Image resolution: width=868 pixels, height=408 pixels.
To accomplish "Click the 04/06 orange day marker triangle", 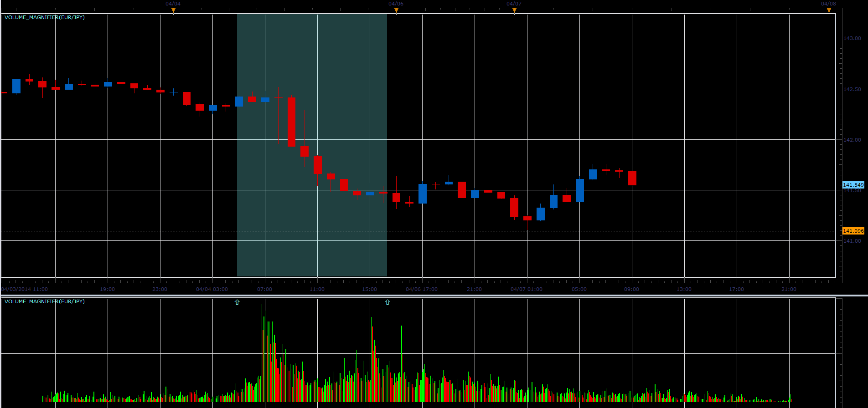I will coord(396,10).
